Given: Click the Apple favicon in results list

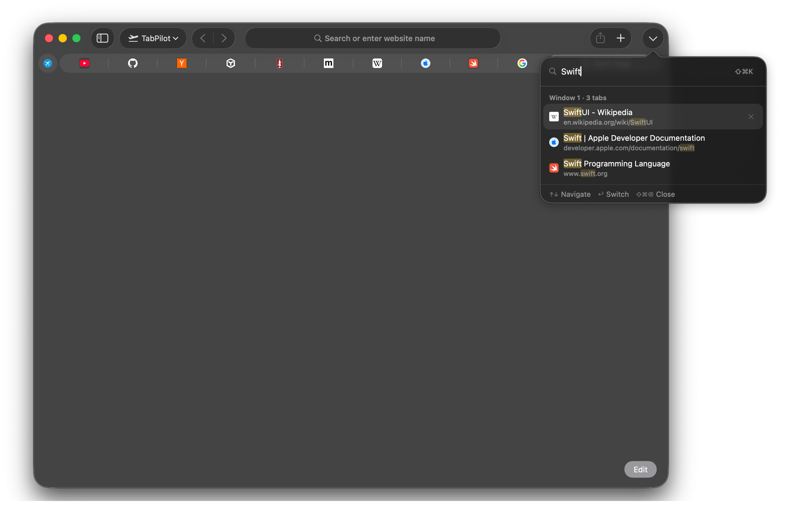Looking at the screenshot, I should click(554, 142).
